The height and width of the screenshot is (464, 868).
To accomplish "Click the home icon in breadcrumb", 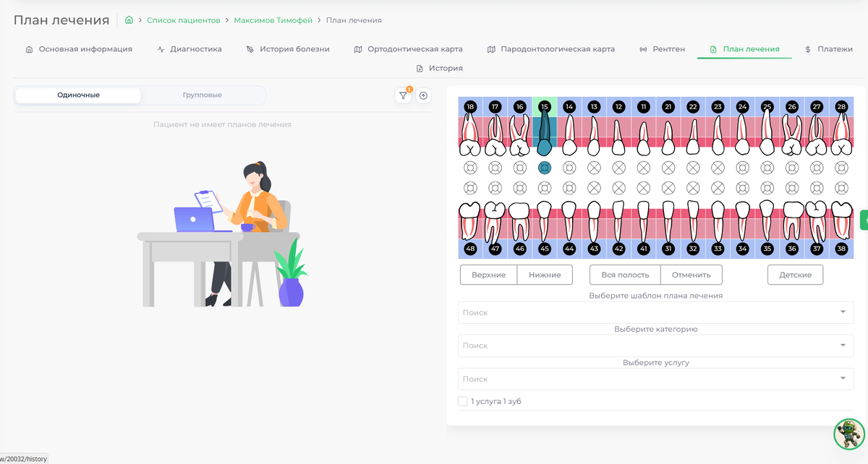I will pyautogui.click(x=129, y=20).
